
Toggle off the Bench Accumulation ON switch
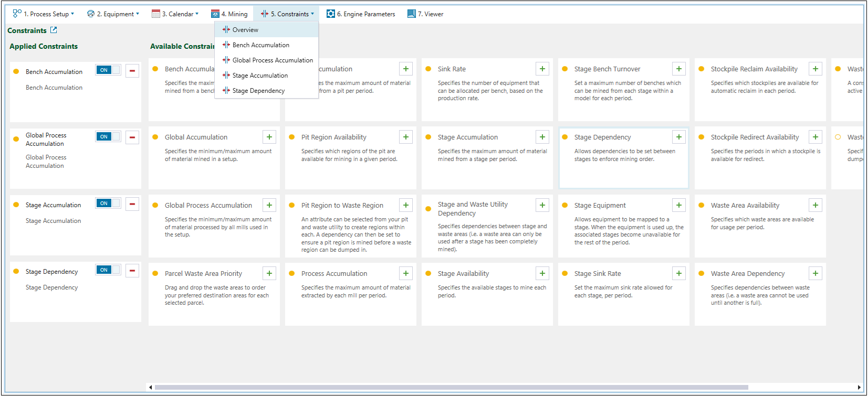coord(108,70)
